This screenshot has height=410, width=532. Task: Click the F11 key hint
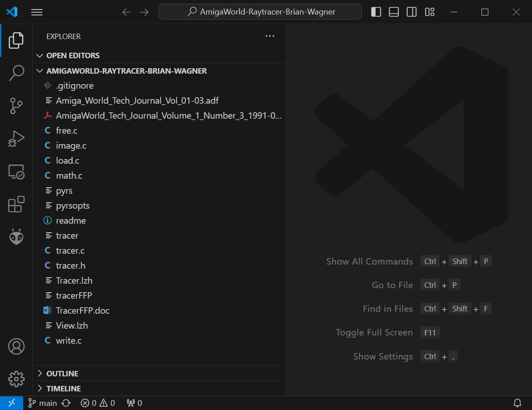tap(430, 332)
